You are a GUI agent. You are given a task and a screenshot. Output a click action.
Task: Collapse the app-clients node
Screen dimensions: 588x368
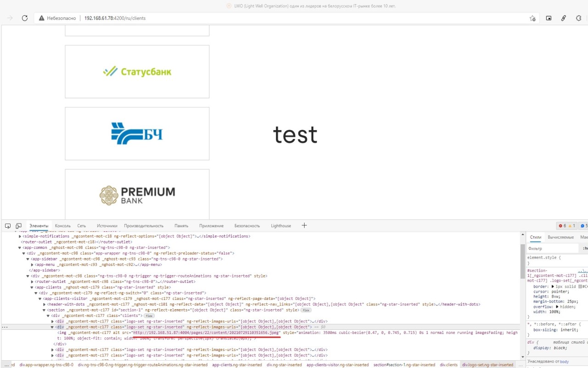[x=32, y=287]
